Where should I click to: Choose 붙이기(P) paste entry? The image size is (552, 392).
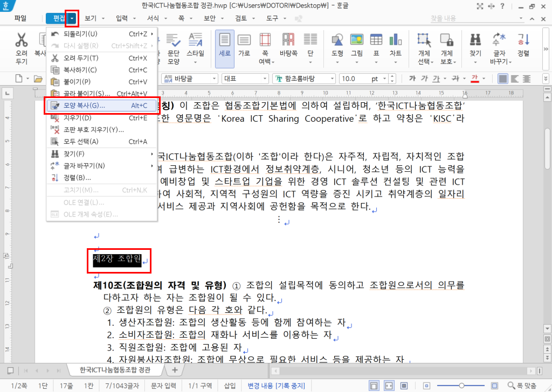102,81
